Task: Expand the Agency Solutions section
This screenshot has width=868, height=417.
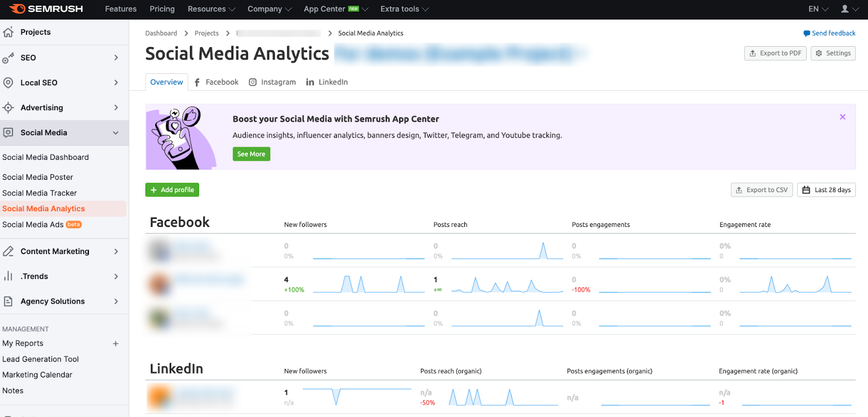Action: coord(116,301)
